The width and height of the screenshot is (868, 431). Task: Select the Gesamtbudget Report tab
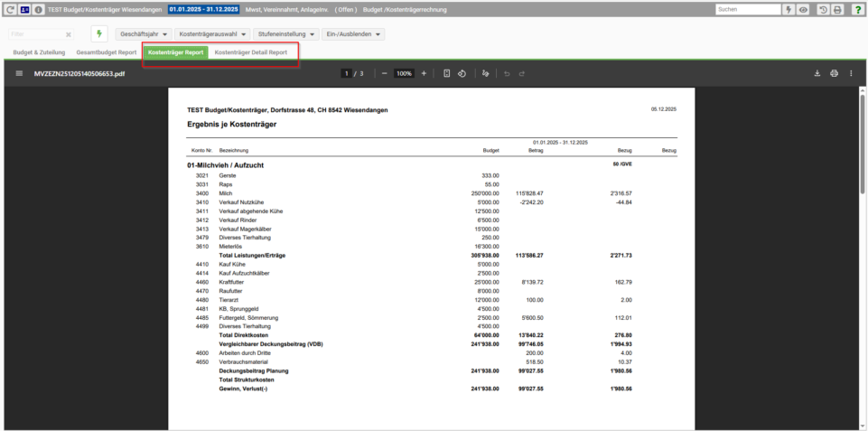coord(107,52)
